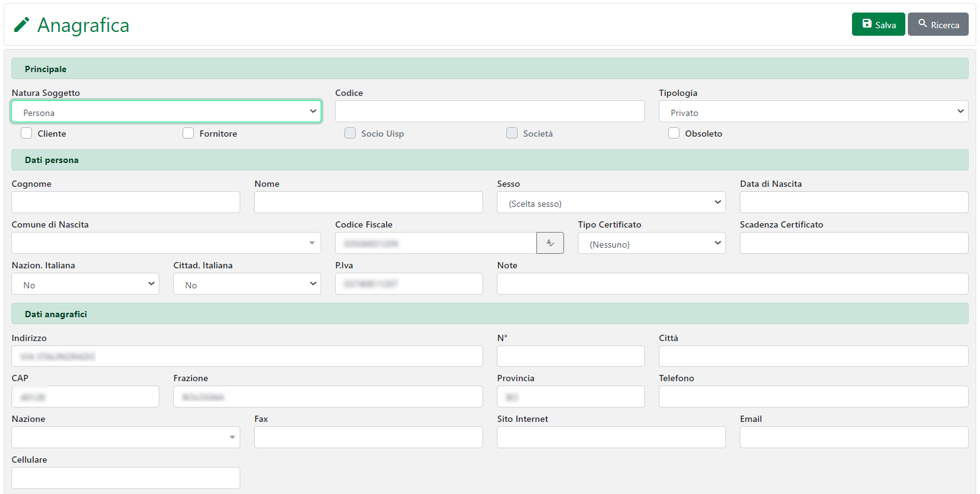Open the Natura Soggetto dropdown

click(166, 112)
